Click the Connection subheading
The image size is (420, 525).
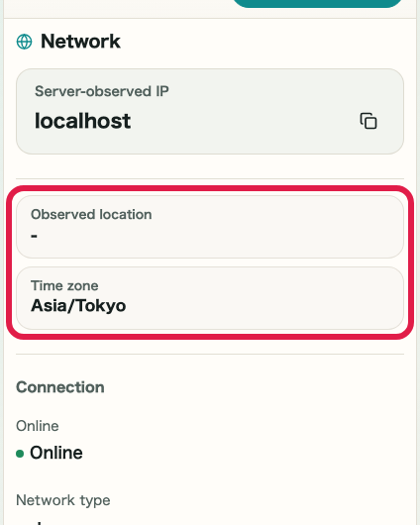[60, 387]
